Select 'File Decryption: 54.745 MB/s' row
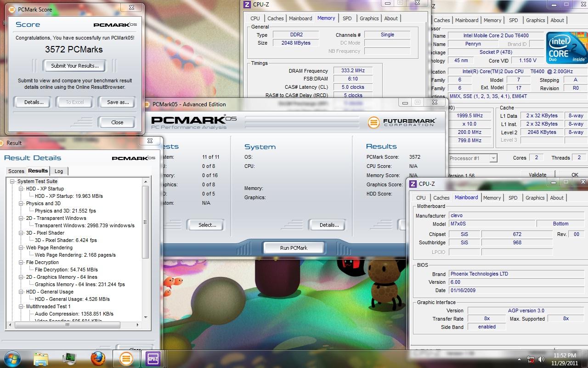Screen dimensions: 588x368 (x=66, y=270)
